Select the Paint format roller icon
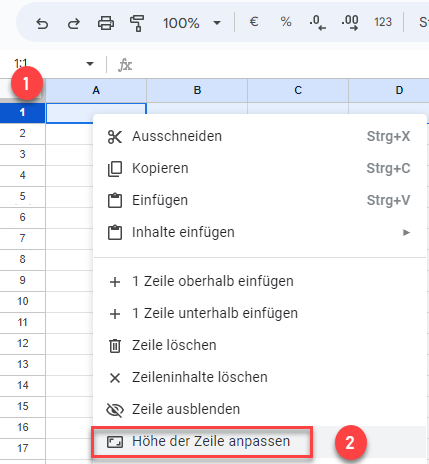 (x=137, y=23)
